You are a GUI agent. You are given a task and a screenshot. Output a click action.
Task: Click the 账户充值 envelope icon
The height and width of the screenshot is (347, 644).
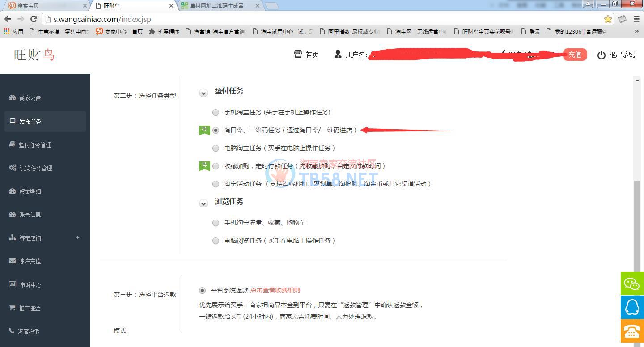12,261
